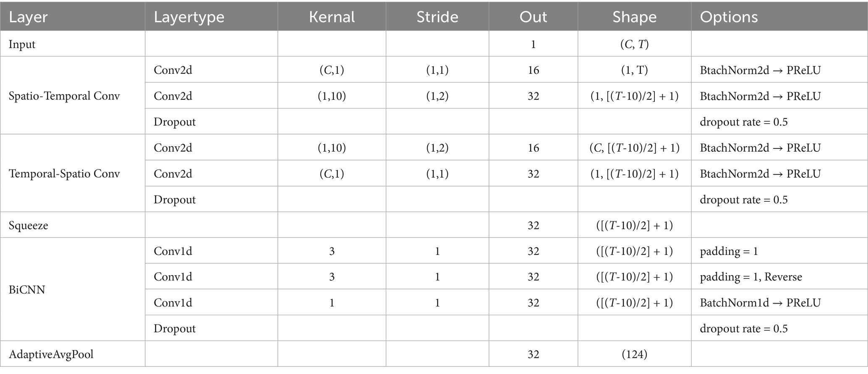Click the Out value 1 in Input row
The width and height of the screenshot is (868, 374).
pyautogui.click(x=533, y=44)
